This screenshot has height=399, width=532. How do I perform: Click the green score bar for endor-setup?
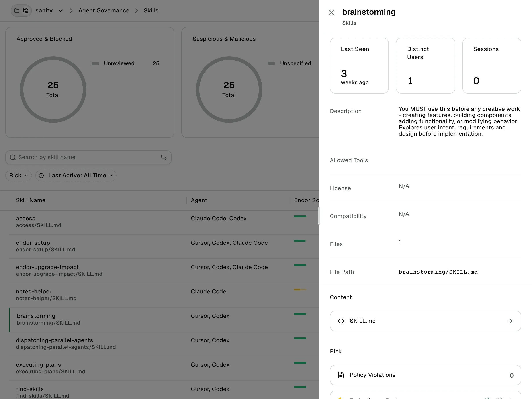(300, 241)
